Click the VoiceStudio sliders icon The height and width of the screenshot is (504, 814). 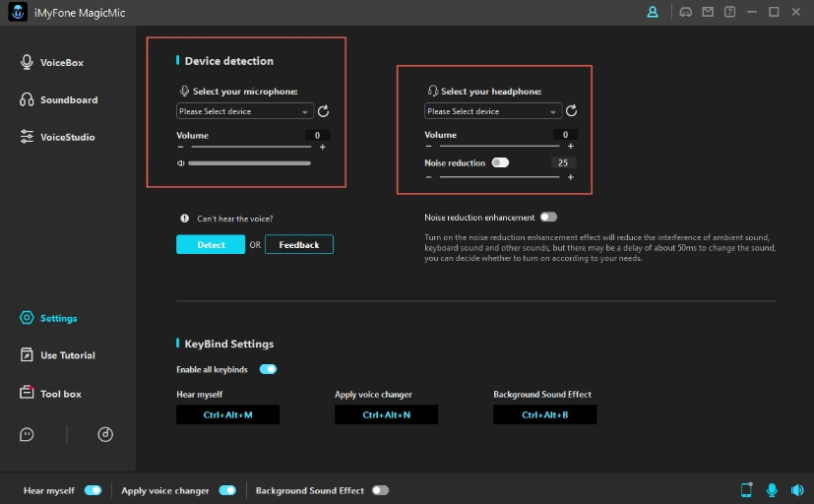(x=27, y=137)
